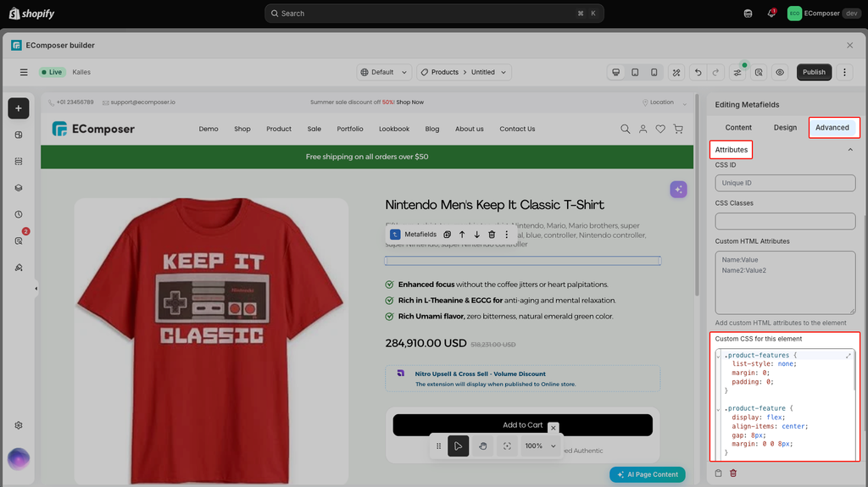Click the Shop Now link in announcement
The image size is (868, 487).
[409, 102]
